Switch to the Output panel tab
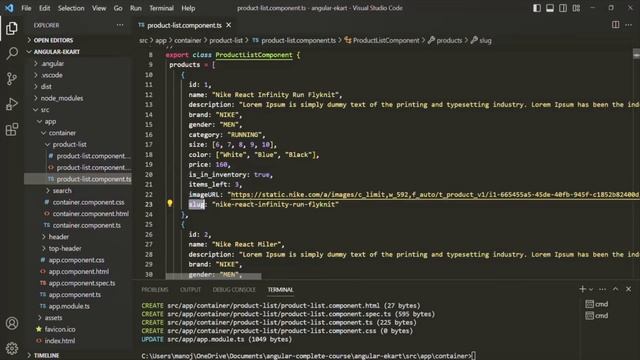The width and height of the screenshot is (640, 360). tap(191, 289)
